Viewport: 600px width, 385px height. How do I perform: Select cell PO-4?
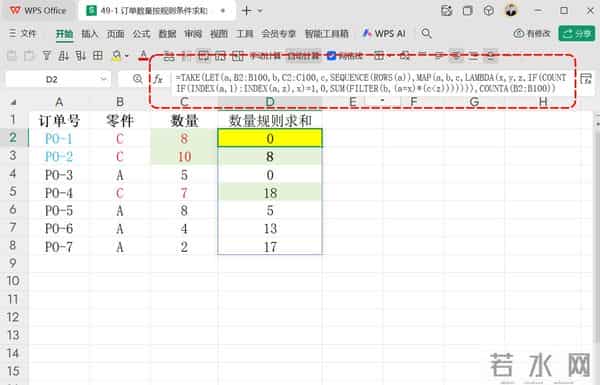click(59, 193)
